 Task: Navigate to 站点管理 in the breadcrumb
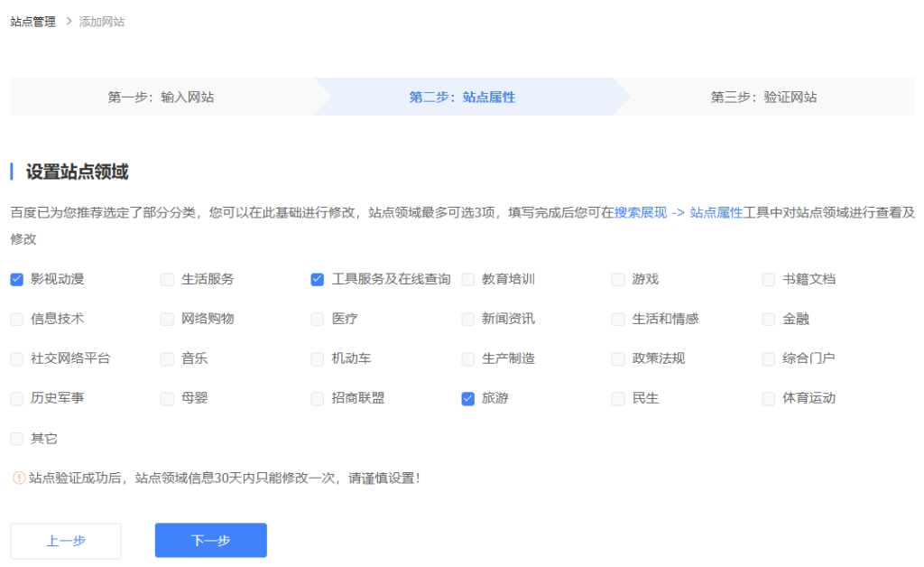pyautogui.click(x=32, y=22)
